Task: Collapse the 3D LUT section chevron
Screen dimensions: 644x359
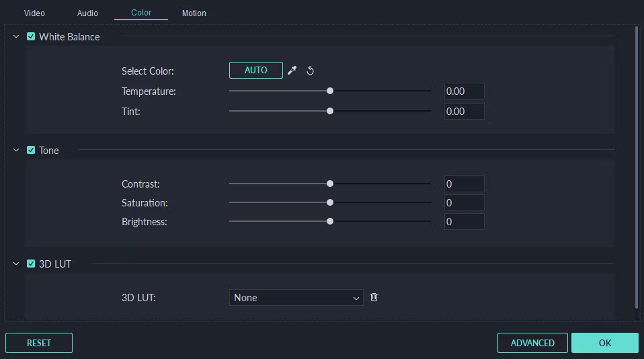Action: 16,264
